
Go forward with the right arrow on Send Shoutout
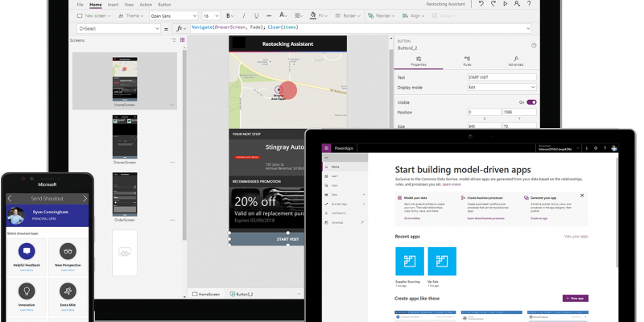[85, 198]
